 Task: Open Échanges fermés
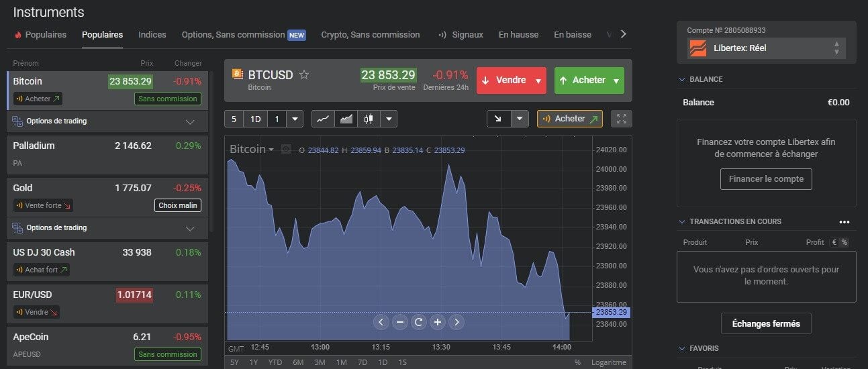point(766,323)
